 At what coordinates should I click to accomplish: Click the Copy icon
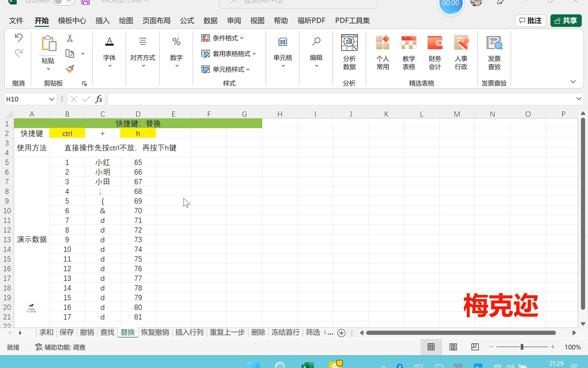click(x=70, y=54)
